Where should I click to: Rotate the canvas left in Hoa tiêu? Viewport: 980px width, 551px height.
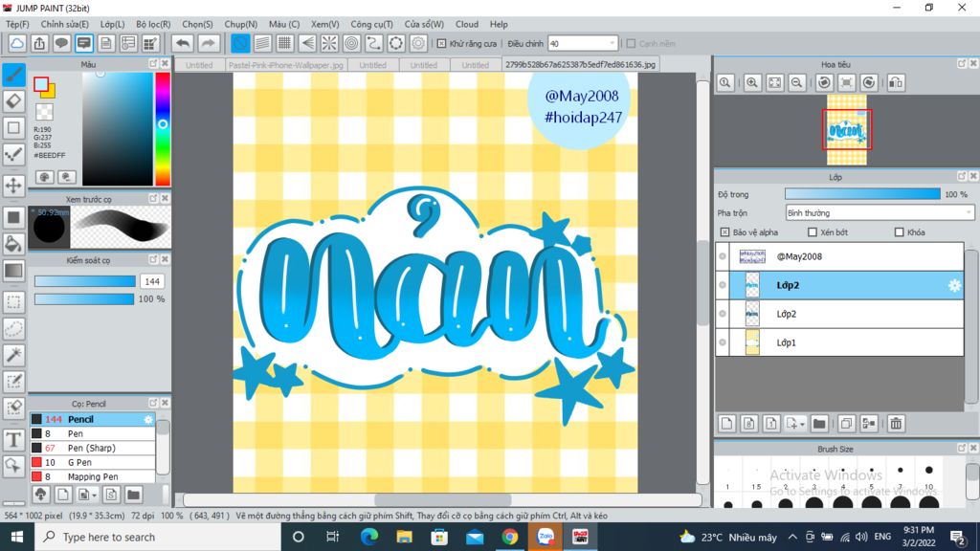point(824,82)
